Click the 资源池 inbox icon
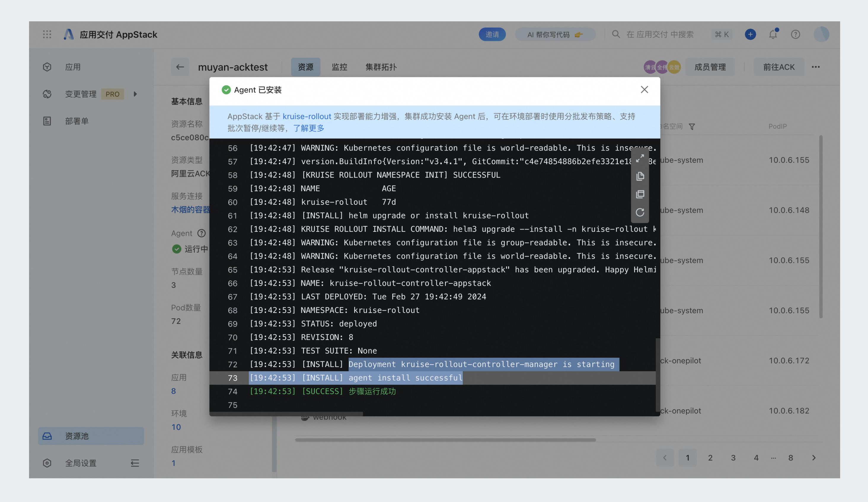868x502 pixels. tap(47, 436)
